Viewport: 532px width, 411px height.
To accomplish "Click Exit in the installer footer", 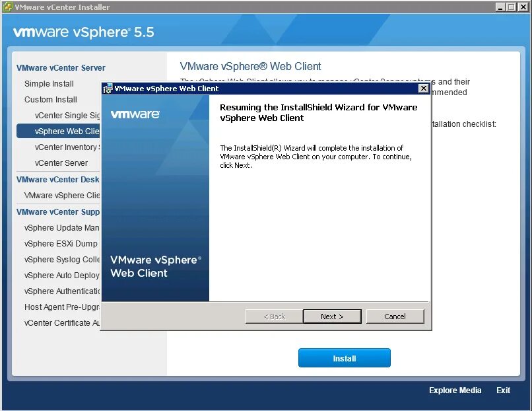I will [x=503, y=391].
